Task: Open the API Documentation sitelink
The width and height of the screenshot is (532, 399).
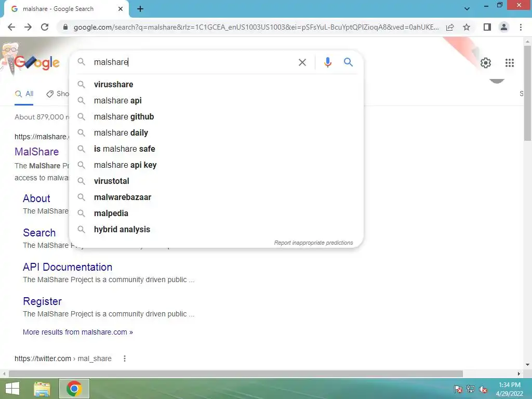Action: pos(68,267)
